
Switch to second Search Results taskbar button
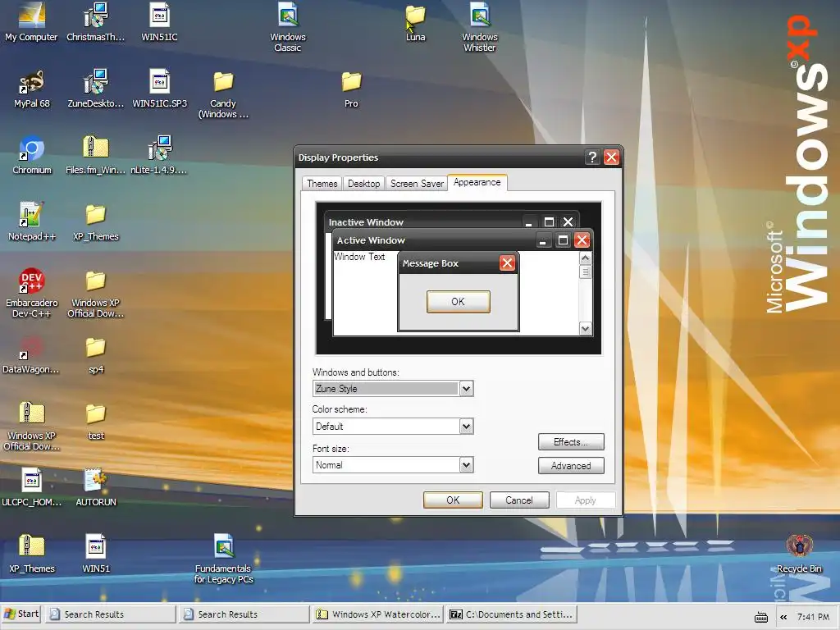pyautogui.click(x=244, y=614)
